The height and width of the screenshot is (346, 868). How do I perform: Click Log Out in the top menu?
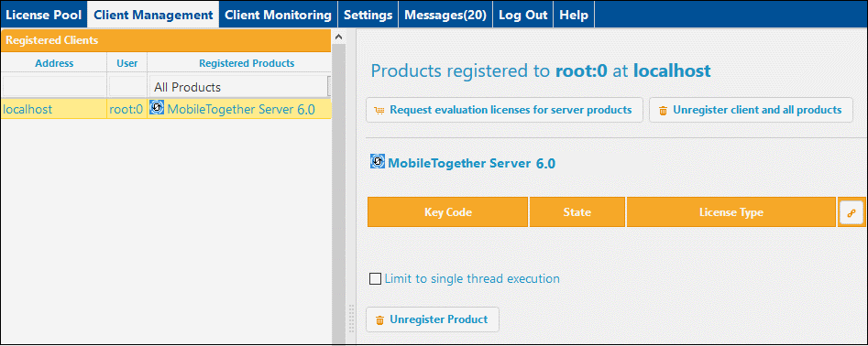tap(523, 15)
